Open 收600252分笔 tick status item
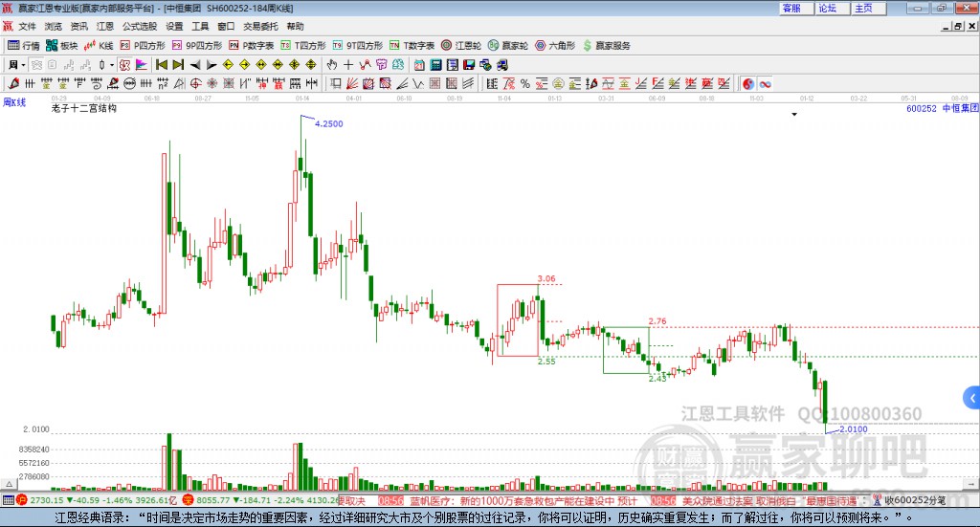Viewport: 980px width, 527px height. pyautogui.click(x=909, y=500)
